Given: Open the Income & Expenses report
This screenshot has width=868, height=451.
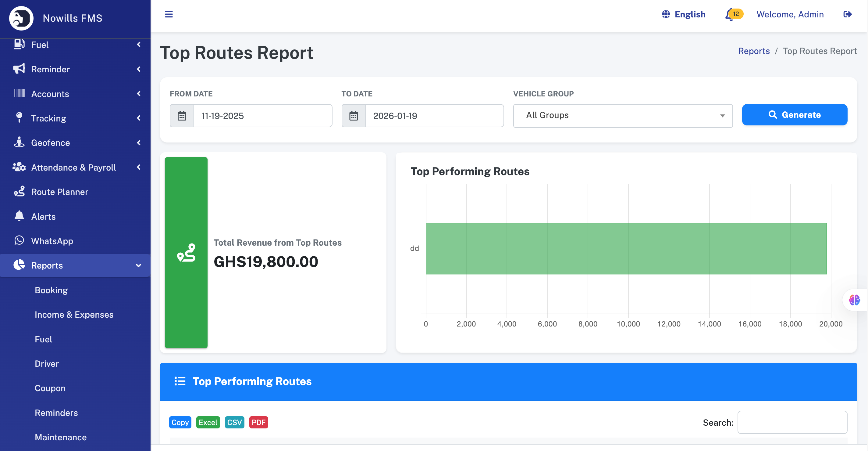Looking at the screenshot, I should pyautogui.click(x=74, y=314).
